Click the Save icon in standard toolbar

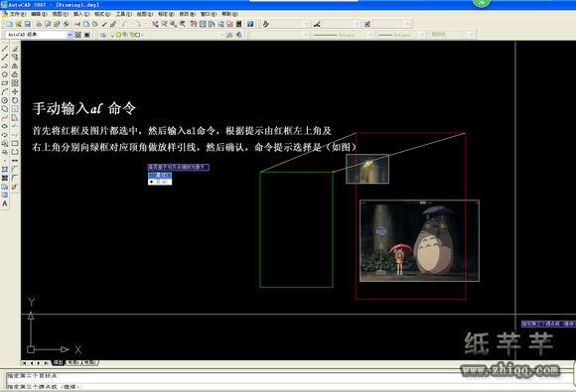click(28, 24)
